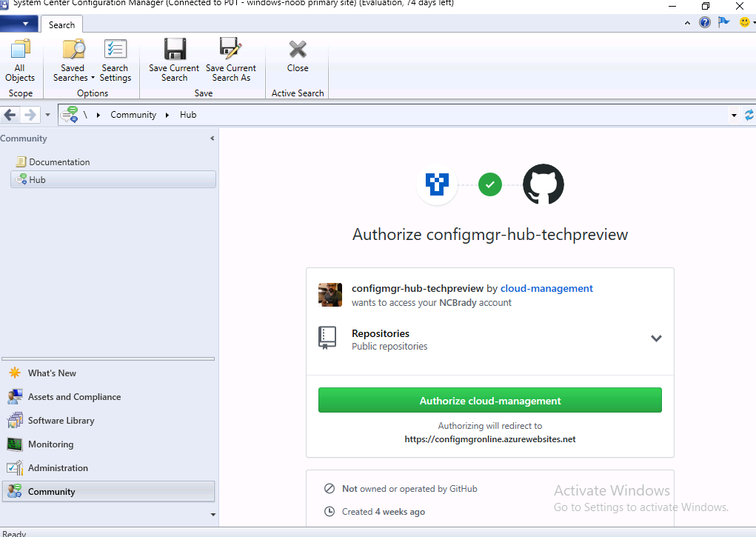Screen dimensions: 756x537
Task: Expand the Community breadcrumb arrow
Action: (167, 115)
